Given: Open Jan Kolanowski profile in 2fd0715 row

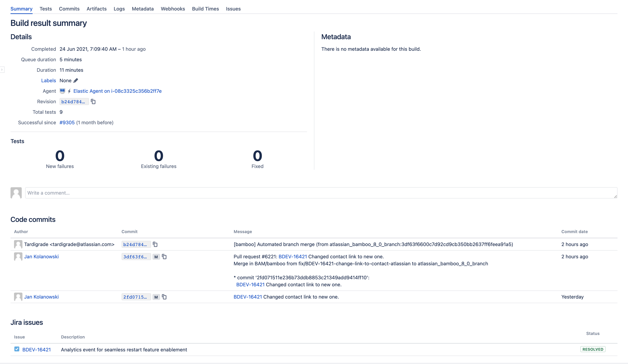Looking at the screenshot, I should (x=41, y=297).
